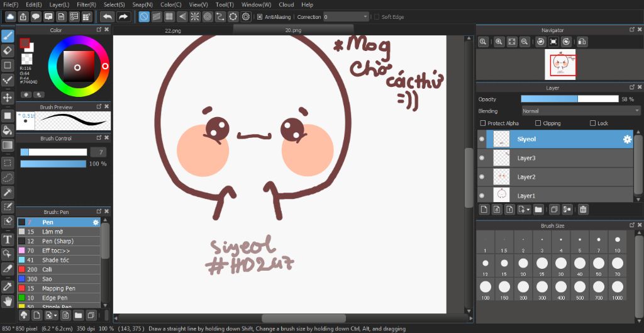Switch to the 20.png tab
The height and width of the screenshot is (333, 644).
point(293,30)
